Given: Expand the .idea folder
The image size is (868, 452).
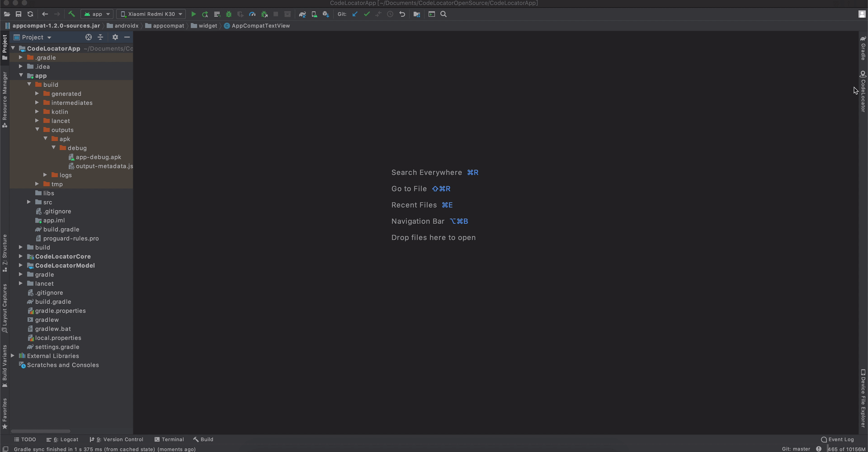Looking at the screenshot, I should [x=21, y=66].
